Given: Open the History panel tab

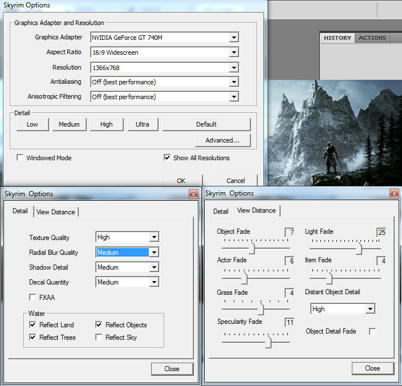Looking at the screenshot, I should click(x=337, y=38).
